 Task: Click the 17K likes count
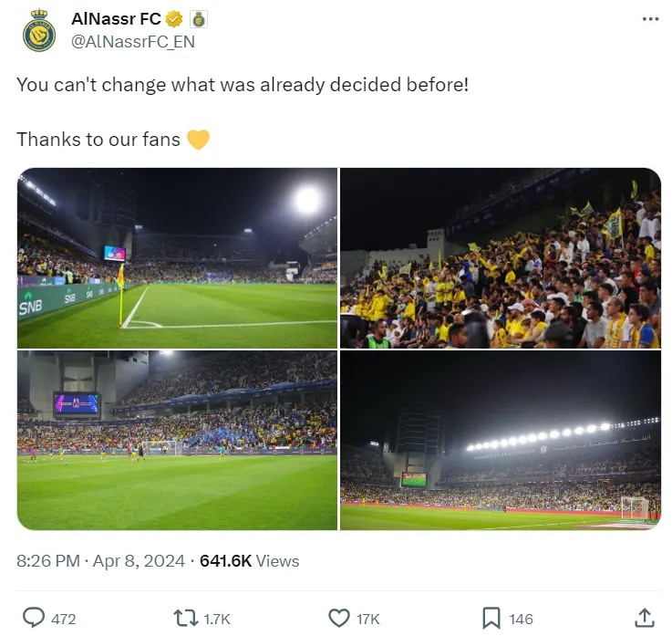368,619
